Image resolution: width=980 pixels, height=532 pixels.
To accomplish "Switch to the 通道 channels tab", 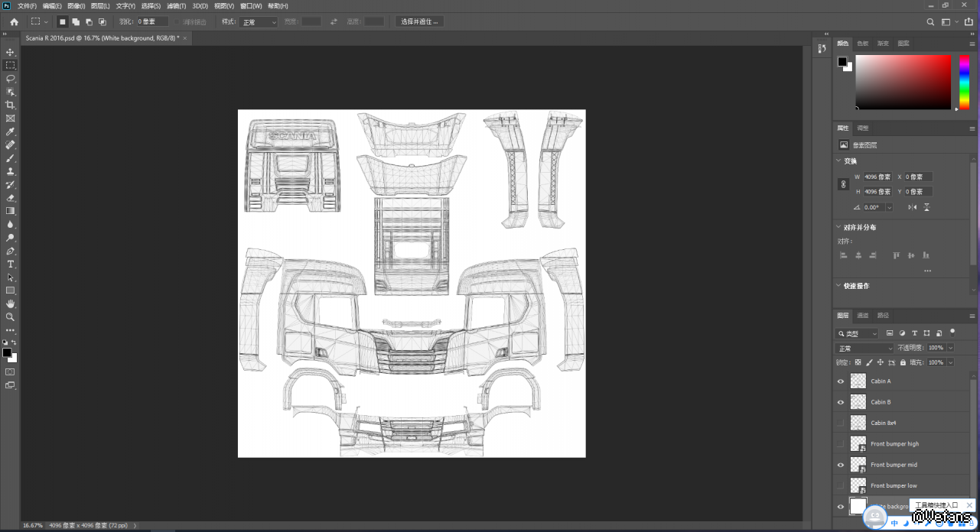I will tap(862, 315).
